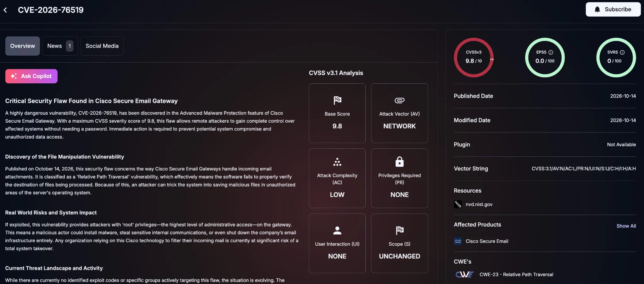Screen dimensions: 644x284
Task: Open the Social Media tab
Action: [102, 46]
